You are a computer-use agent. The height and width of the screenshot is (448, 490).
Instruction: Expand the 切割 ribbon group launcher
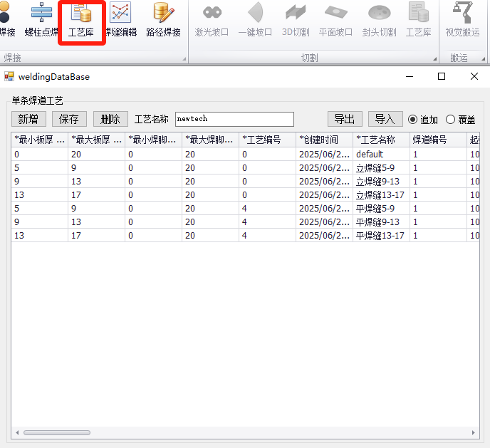[434, 58]
